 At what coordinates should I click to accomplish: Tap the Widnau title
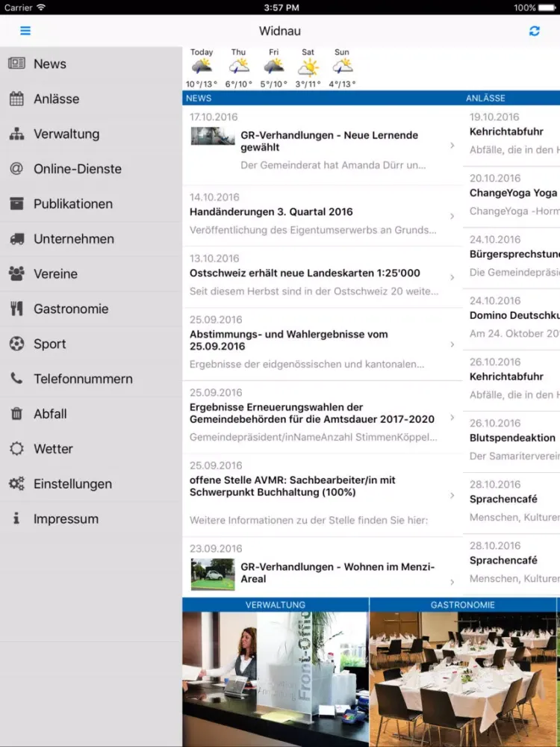(280, 31)
